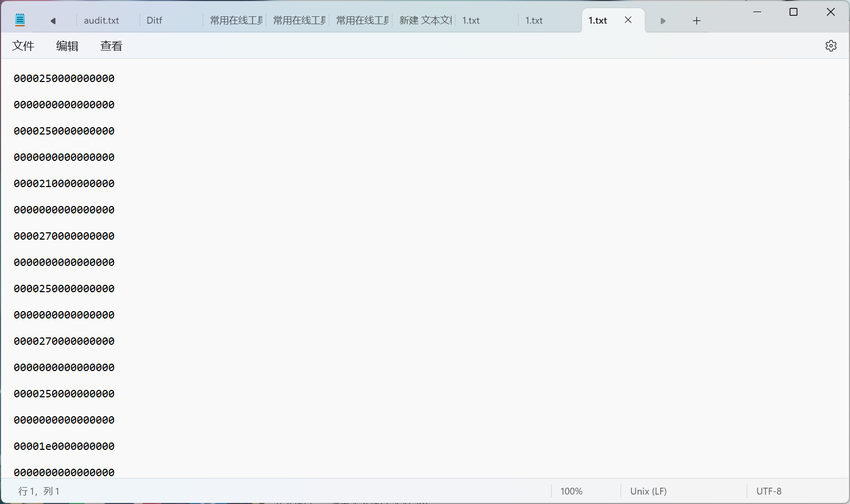Click the Unix (LF) line ending indicator
850x504 pixels.
pyautogui.click(x=648, y=491)
